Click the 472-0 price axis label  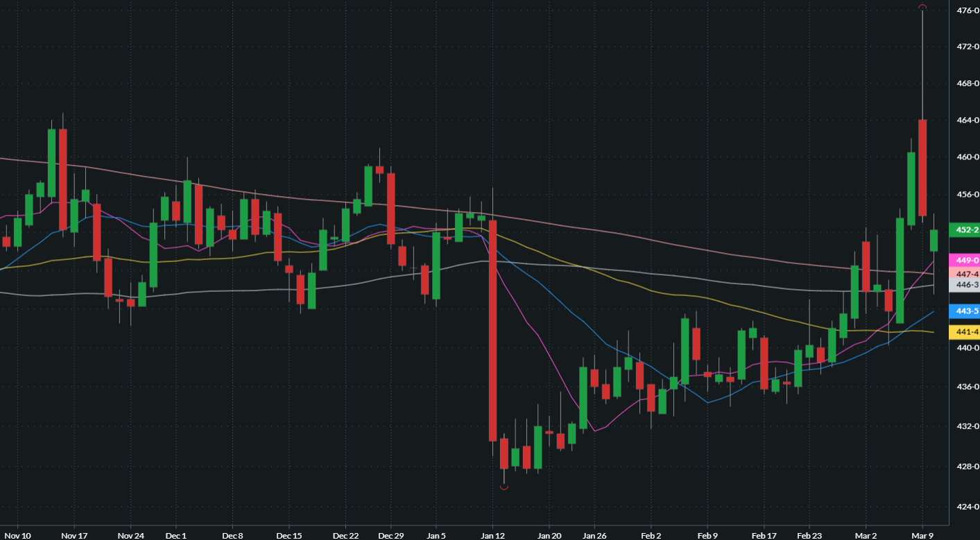967,46
